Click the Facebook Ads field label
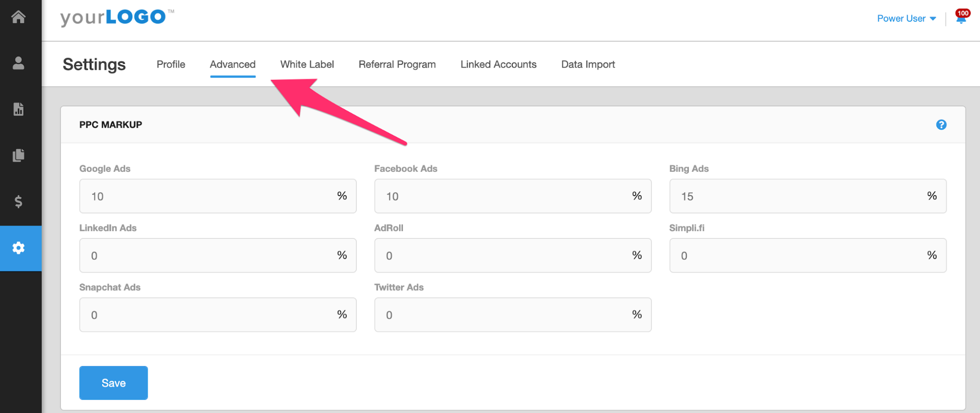Screen dimensions: 980x413 pyautogui.click(x=405, y=169)
